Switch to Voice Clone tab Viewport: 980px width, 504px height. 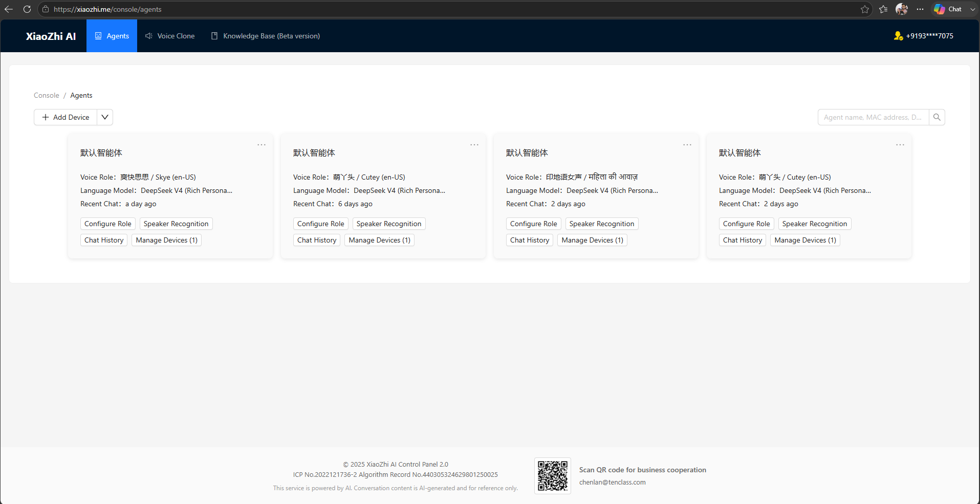click(x=170, y=36)
